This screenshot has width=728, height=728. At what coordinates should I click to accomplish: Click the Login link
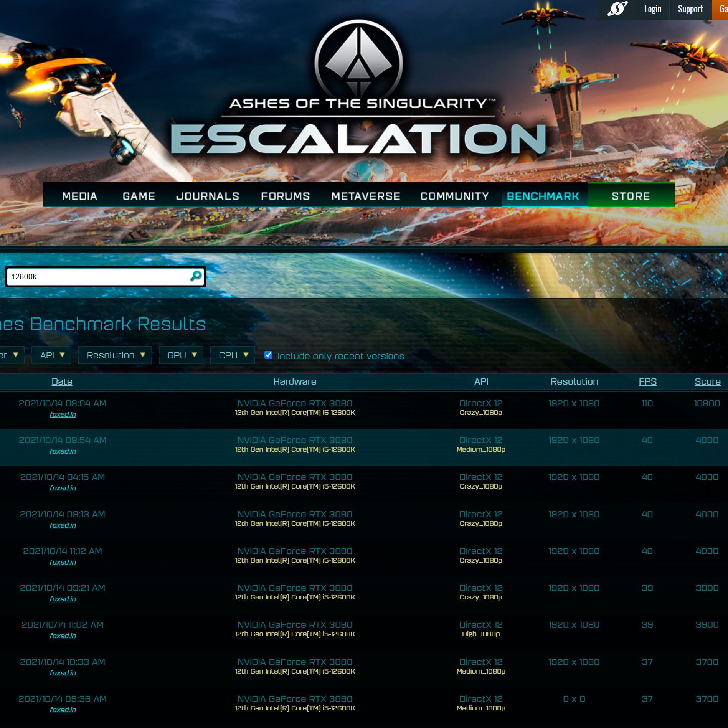(653, 9)
